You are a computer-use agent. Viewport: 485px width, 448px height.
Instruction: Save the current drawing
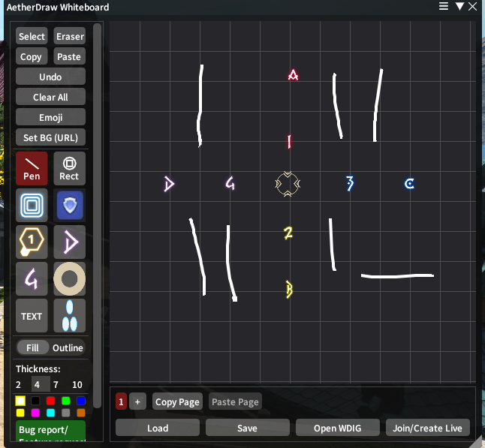tap(248, 428)
